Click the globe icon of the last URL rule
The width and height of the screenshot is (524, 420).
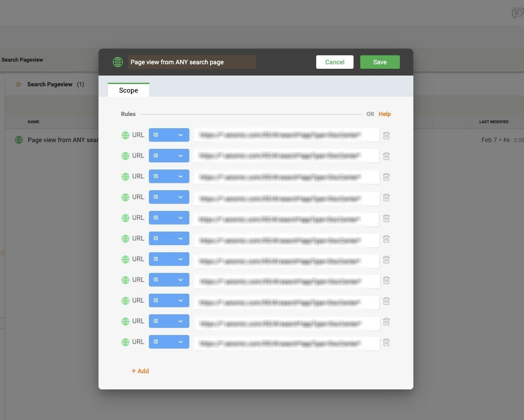tap(125, 342)
